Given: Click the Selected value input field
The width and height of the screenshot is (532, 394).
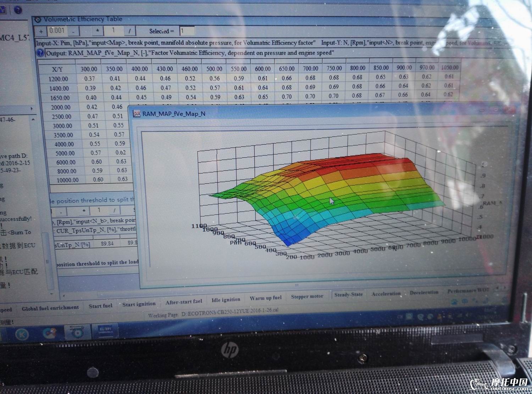Looking at the screenshot, I should 187,31.
